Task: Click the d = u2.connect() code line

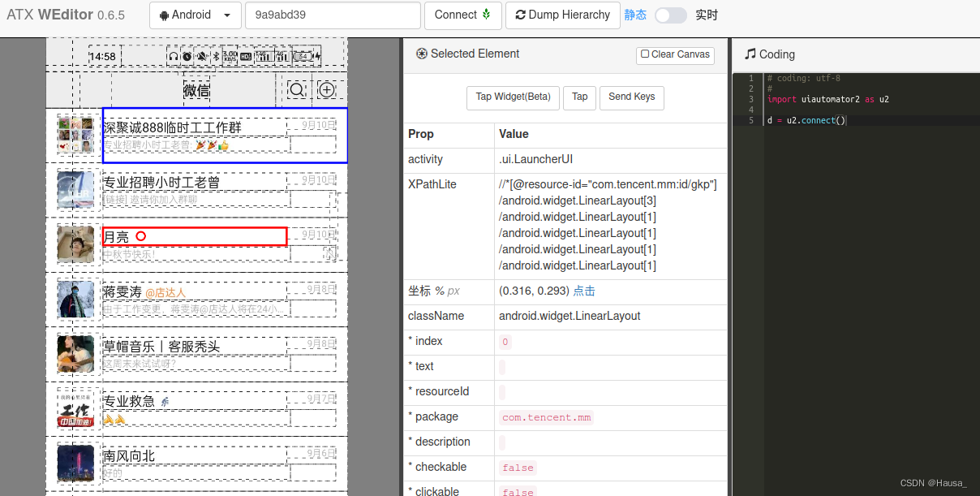Action: coord(806,120)
